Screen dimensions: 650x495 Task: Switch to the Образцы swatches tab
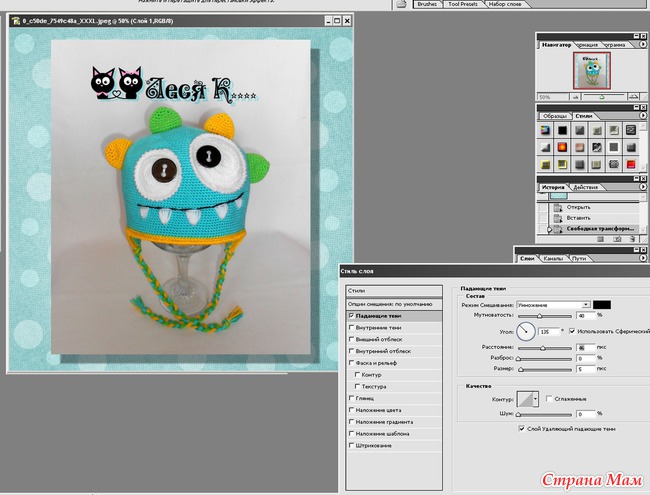coord(554,116)
